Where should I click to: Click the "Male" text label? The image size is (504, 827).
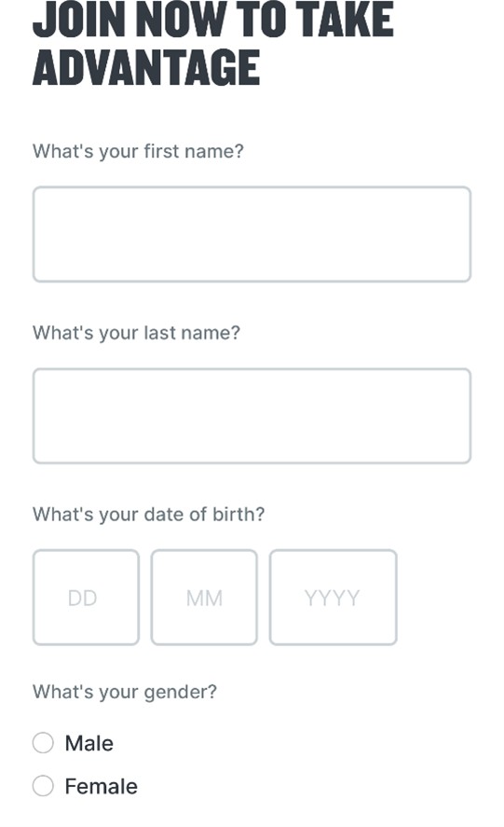[89, 743]
